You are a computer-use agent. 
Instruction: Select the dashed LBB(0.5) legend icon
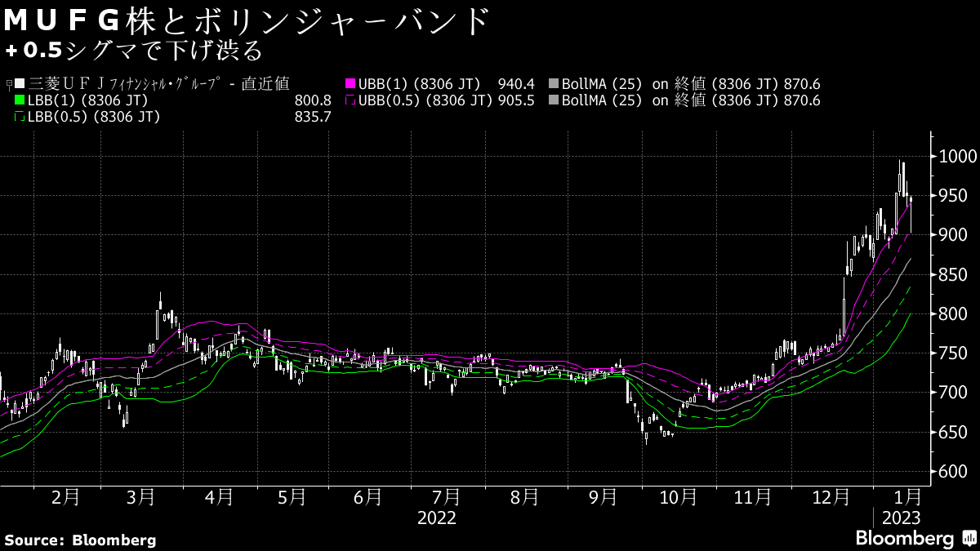[x=18, y=115]
